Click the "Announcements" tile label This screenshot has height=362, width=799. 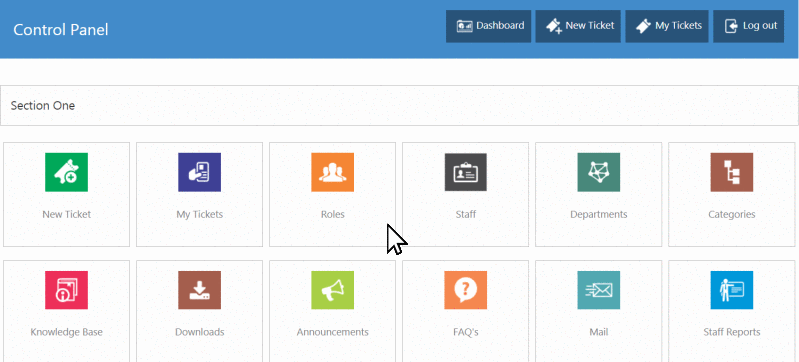click(x=332, y=332)
